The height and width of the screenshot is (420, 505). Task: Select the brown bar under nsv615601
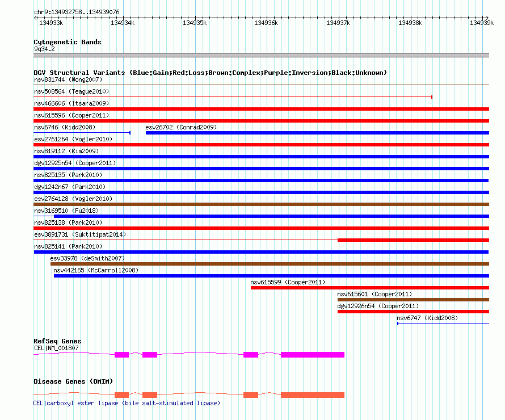tap(413, 300)
